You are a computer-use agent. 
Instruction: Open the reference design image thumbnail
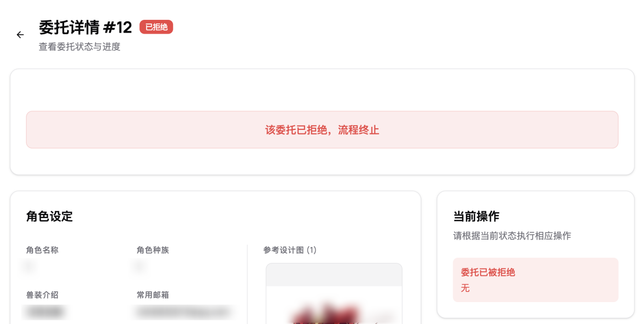tap(334, 294)
